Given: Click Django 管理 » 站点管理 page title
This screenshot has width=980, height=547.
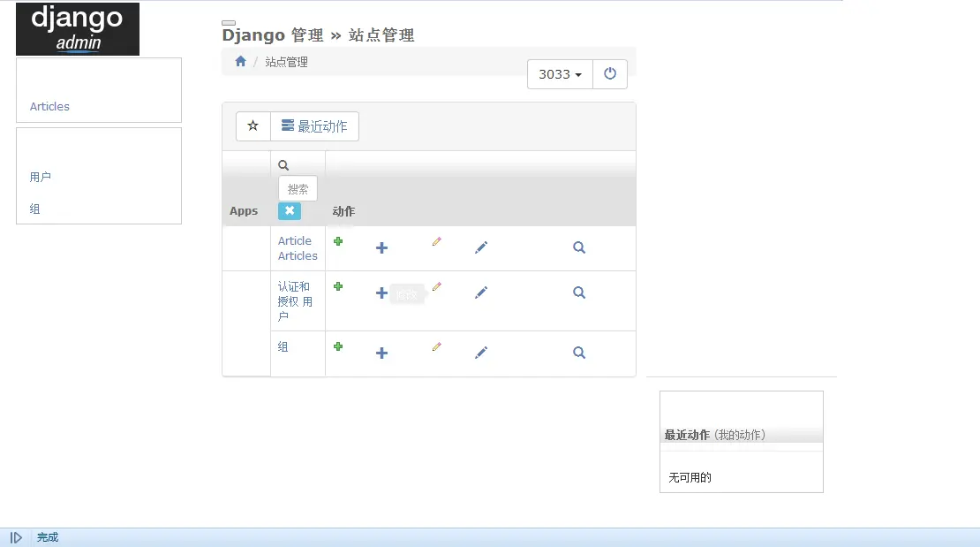Looking at the screenshot, I should 318,35.
